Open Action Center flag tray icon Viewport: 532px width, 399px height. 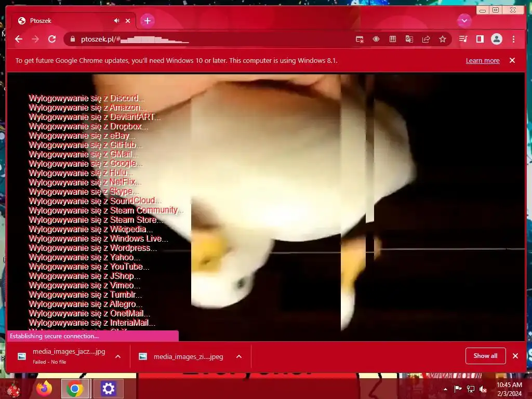458,389
